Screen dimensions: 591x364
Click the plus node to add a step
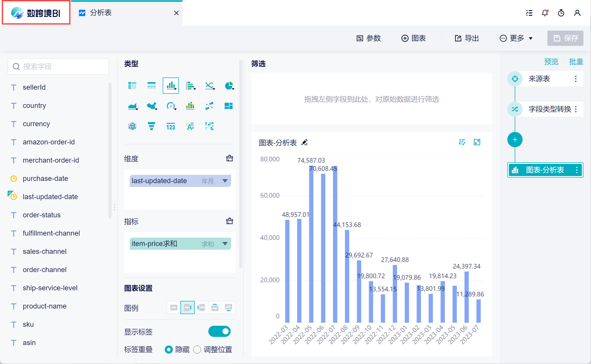[x=515, y=140]
